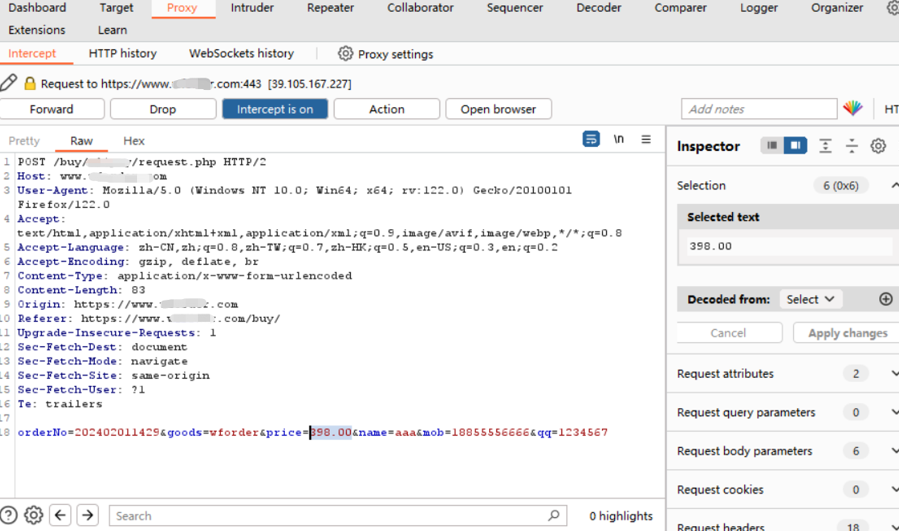The image size is (899, 531).
Task: Toggle the word wrap icon in editor
Action: coord(591,139)
